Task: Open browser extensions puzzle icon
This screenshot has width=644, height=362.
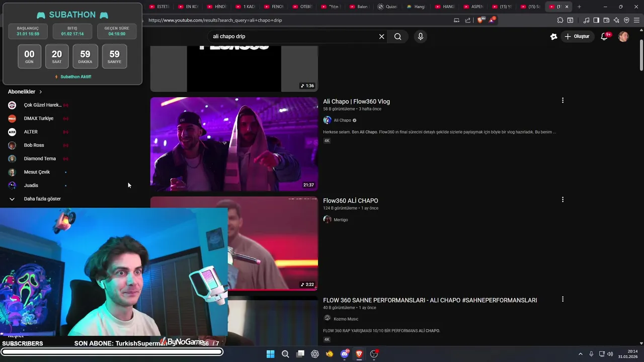Action: (x=560, y=20)
